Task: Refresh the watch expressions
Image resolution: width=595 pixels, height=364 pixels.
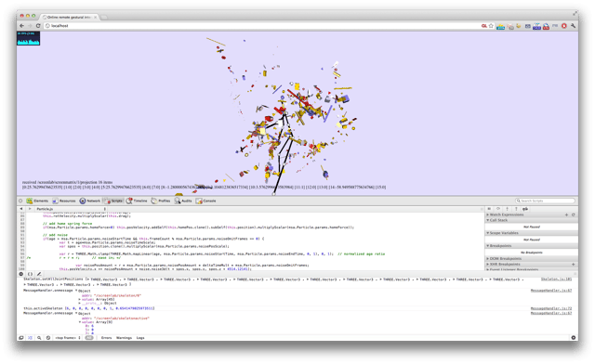Action: 573,214
